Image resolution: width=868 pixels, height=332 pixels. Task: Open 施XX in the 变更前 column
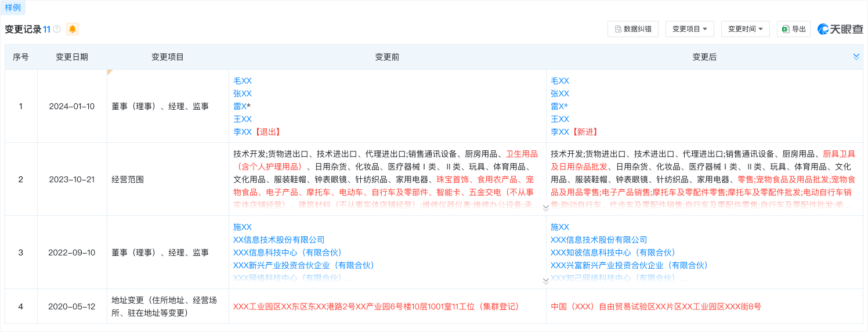pos(243,227)
